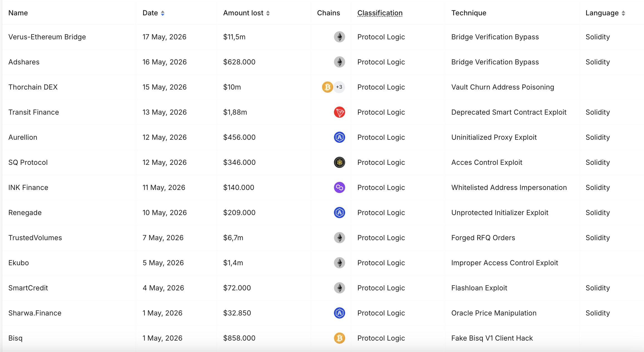Click the $10m amount cell

coord(232,87)
